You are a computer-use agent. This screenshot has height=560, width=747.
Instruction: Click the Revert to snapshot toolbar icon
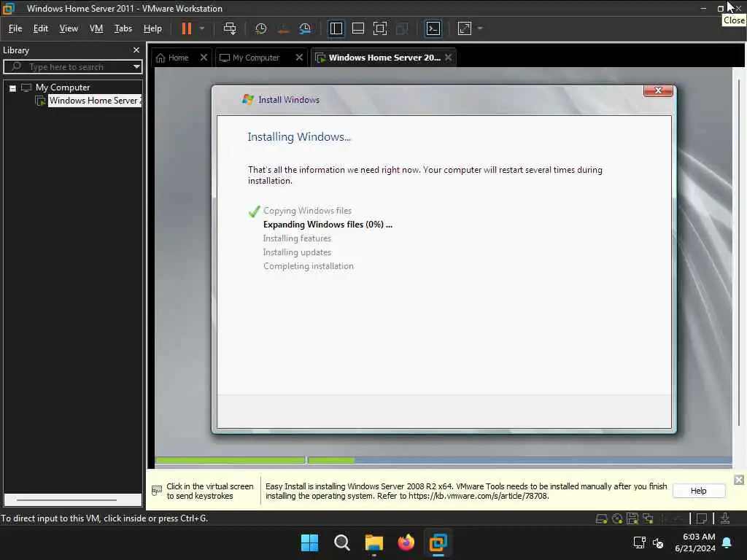point(283,28)
